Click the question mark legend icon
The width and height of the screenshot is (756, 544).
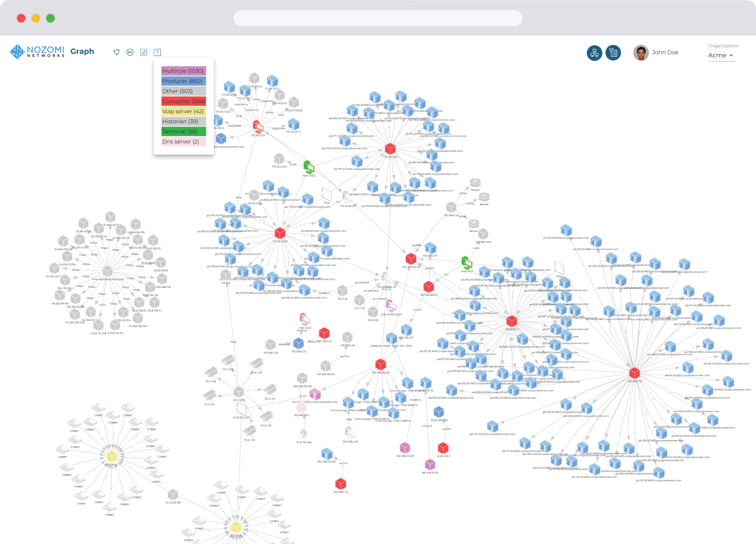pos(158,52)
